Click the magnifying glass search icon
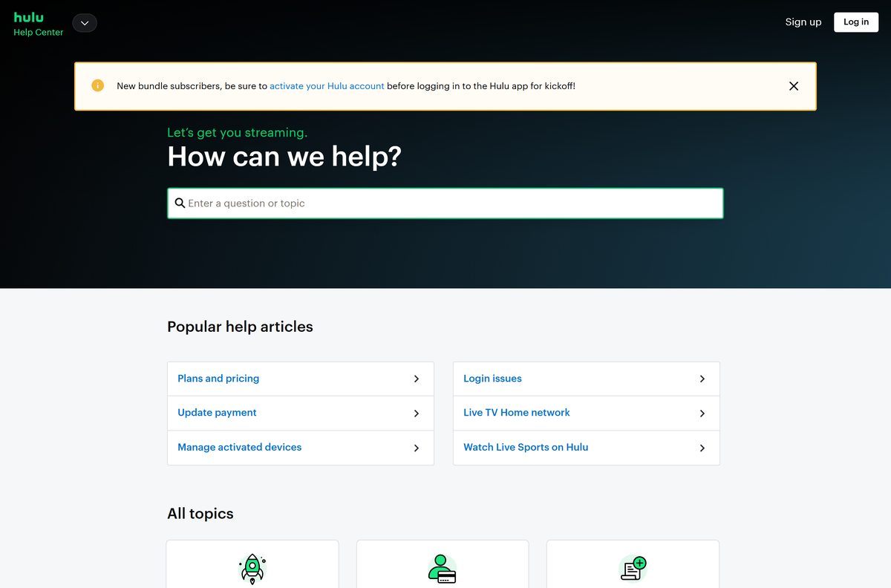Screen dimensions: 891x588 click(180, 203)
